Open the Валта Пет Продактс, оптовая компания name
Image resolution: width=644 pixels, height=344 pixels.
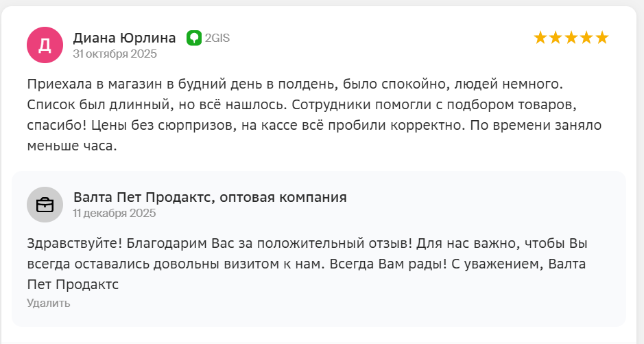click(x=210, y=198)
